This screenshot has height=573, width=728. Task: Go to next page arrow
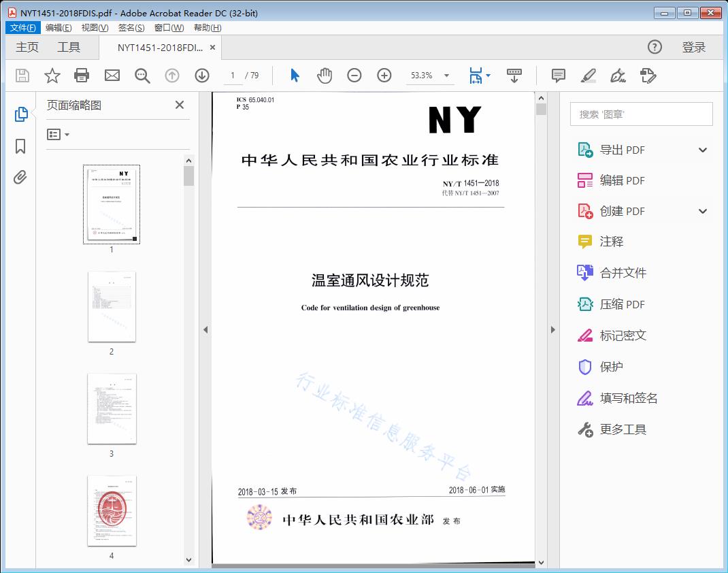coord(202,76)
